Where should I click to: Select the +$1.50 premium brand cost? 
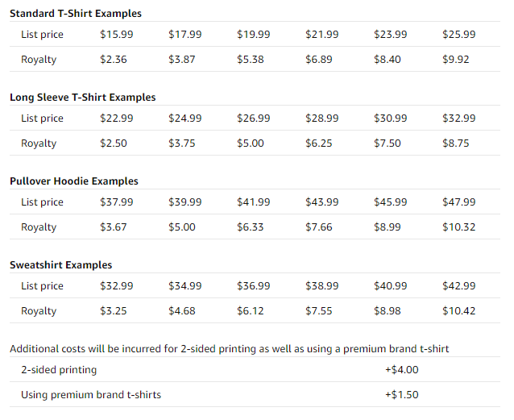pyautogui.click(x=401, y=395)
